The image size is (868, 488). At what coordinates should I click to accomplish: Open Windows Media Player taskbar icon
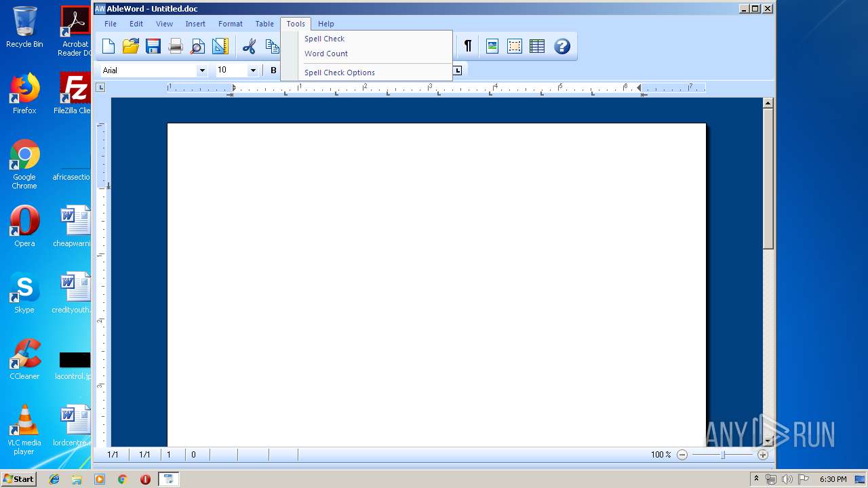100,479
